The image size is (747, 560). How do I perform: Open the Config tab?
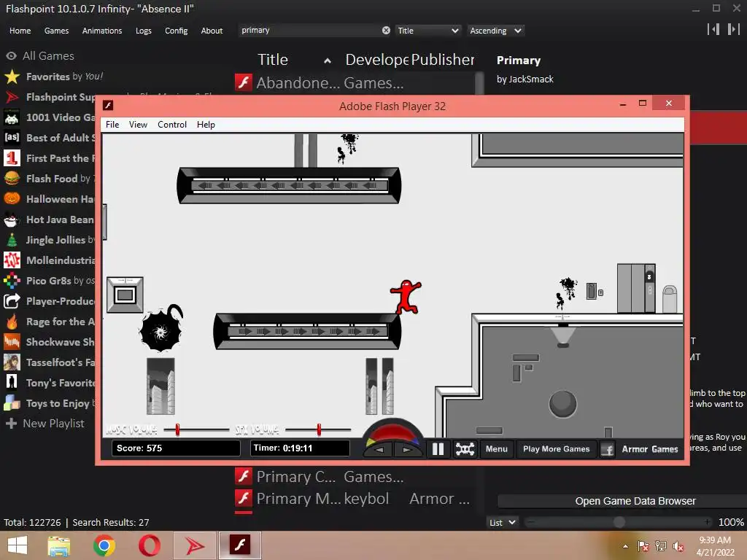pyautogui.click(x=177, y=31)
